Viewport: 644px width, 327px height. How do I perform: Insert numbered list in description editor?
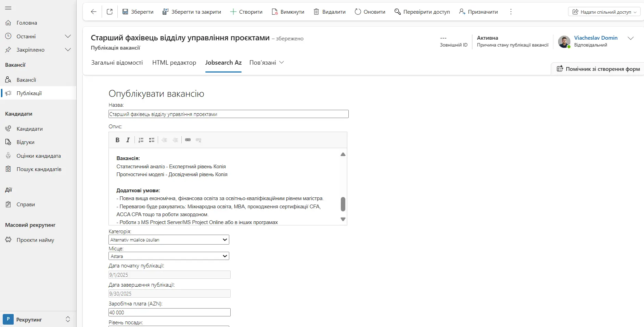click(x=141, y=140)
